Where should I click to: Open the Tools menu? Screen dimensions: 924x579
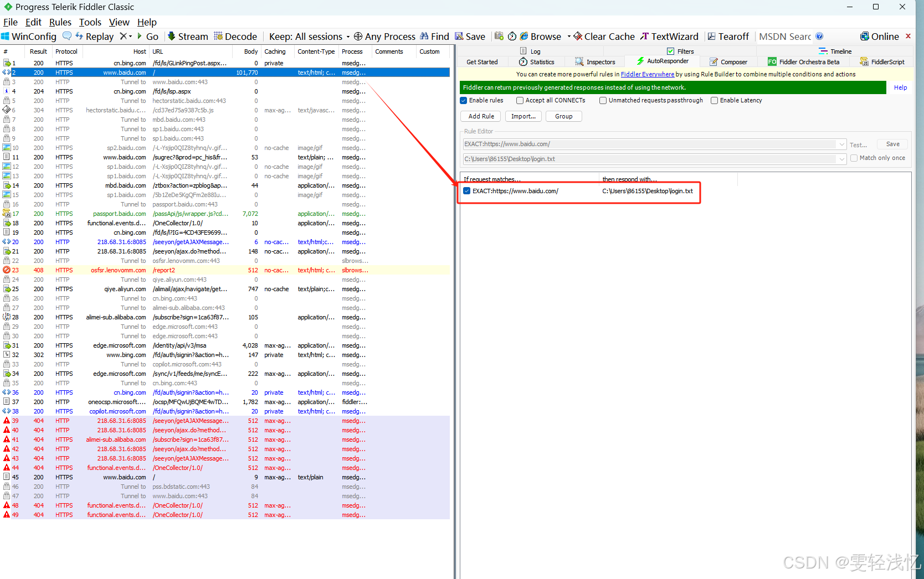click(90, 22)
